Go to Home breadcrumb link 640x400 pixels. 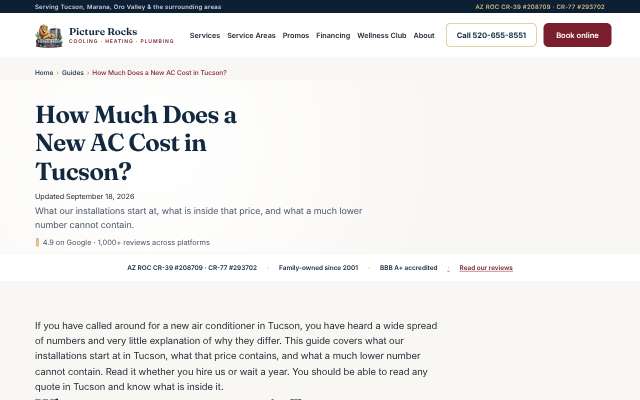tap(44, 73)
